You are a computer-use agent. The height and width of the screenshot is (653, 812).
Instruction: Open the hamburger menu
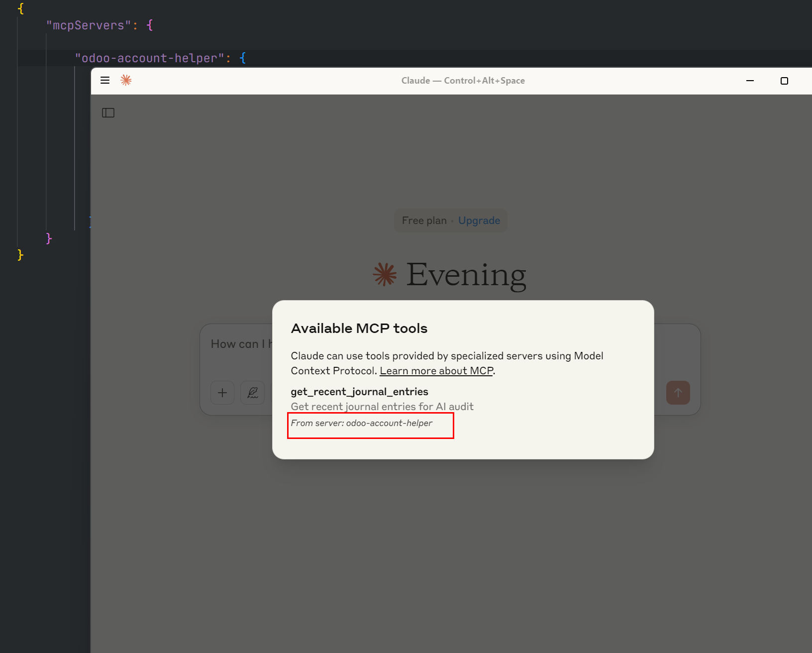point(104,80)
